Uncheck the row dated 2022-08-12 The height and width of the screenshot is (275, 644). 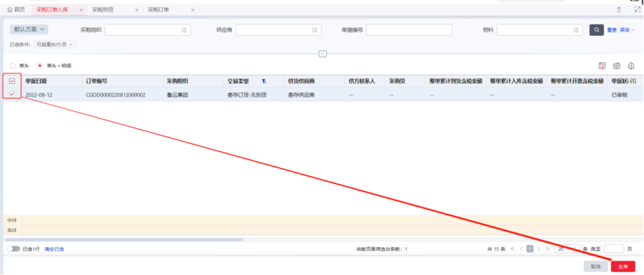pyautogui.click(x=12, y=95)
